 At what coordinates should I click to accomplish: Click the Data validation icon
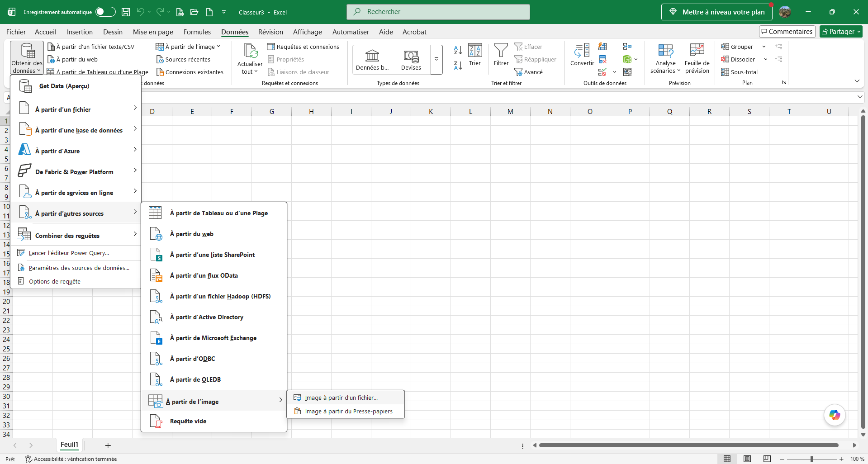602,72
